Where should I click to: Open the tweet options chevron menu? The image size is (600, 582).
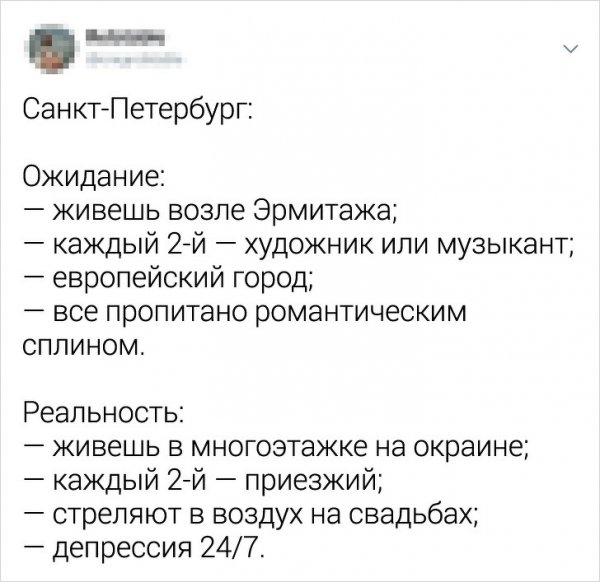pyautogui.click(x=569, y=49)
